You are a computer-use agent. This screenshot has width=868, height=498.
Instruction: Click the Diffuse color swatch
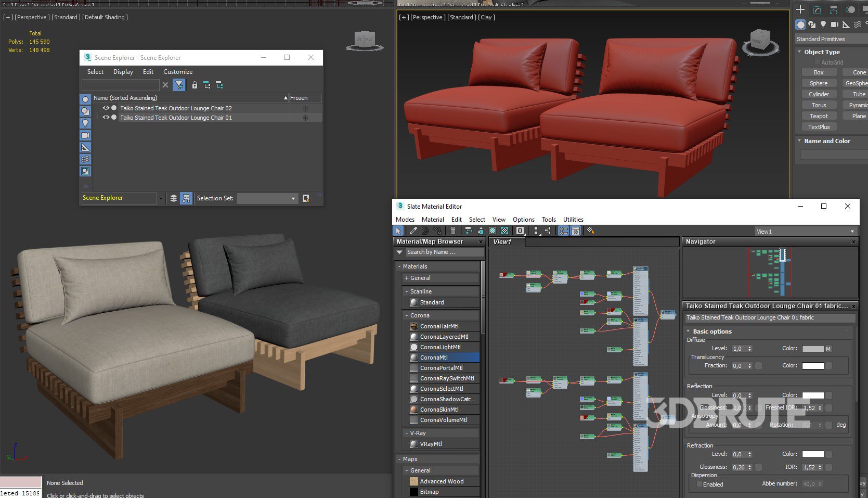click(x=812, y=349)
